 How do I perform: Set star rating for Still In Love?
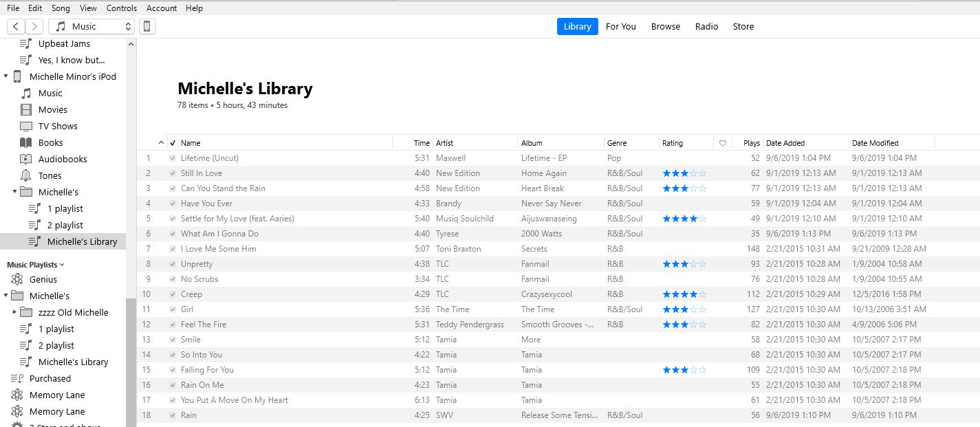coord(684,173)
